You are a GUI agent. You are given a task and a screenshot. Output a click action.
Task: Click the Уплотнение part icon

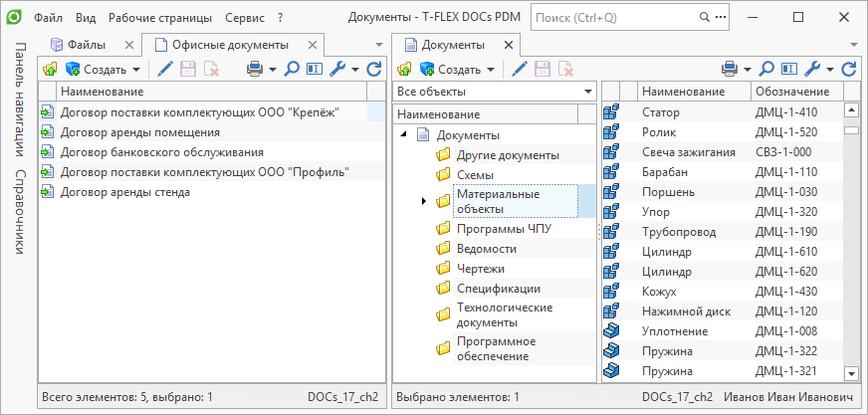pos(610,331)
